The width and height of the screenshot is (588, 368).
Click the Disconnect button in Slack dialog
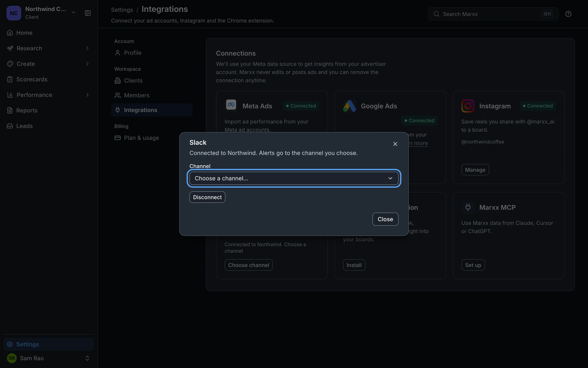click(207, 197)
